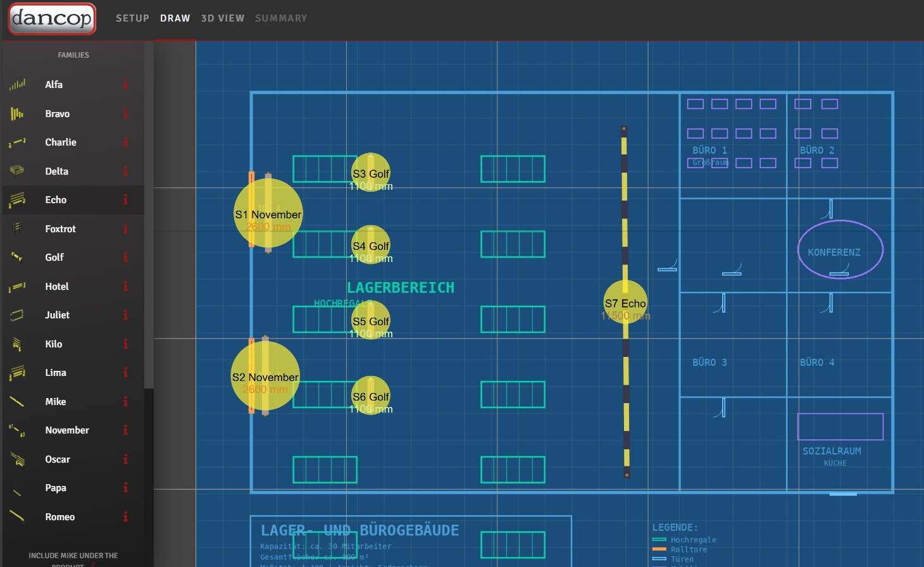Select the Foxtrot family icon
Screen dimensions: 924x567
(17, 228)
